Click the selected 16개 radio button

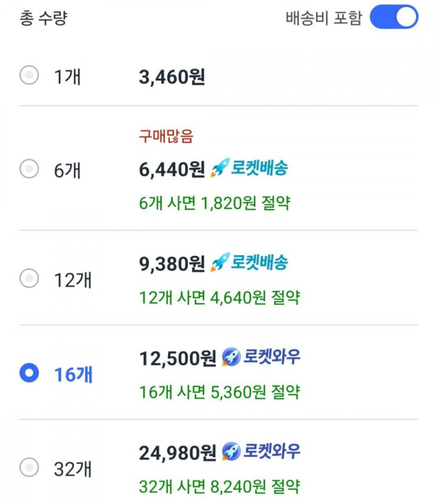click(29, 373)
